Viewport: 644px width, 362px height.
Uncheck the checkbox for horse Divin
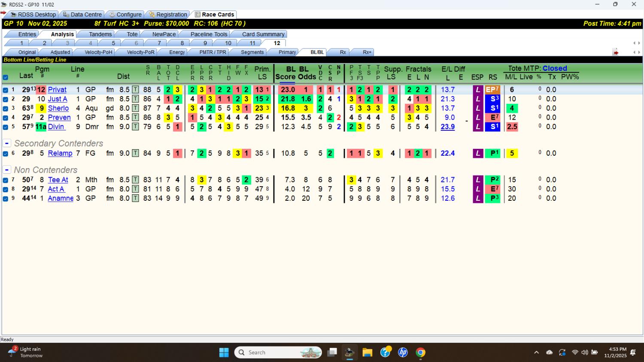pos(6,127)
